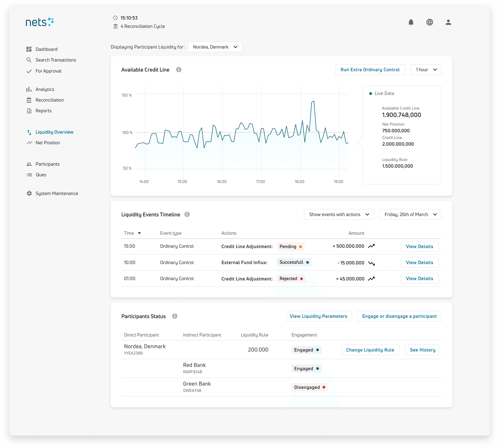Click the Search Transactions magnifier icon
Viewport: 499px width, 448px height.
(x=29, y=60)
